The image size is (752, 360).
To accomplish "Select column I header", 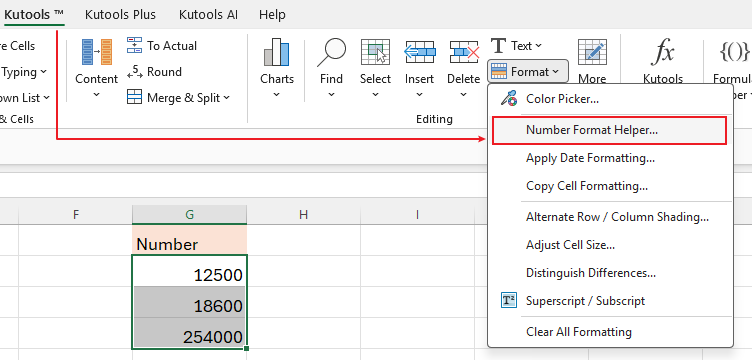I will click(417, 215).
